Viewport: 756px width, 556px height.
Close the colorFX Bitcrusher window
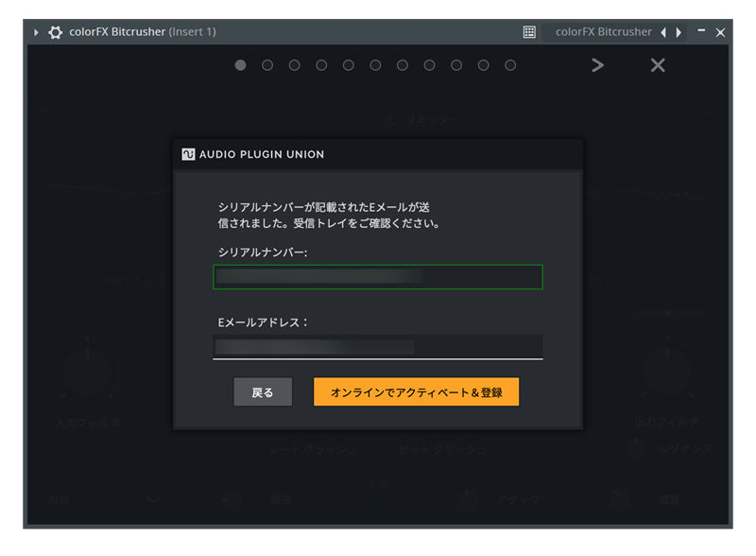coord(720,32)
